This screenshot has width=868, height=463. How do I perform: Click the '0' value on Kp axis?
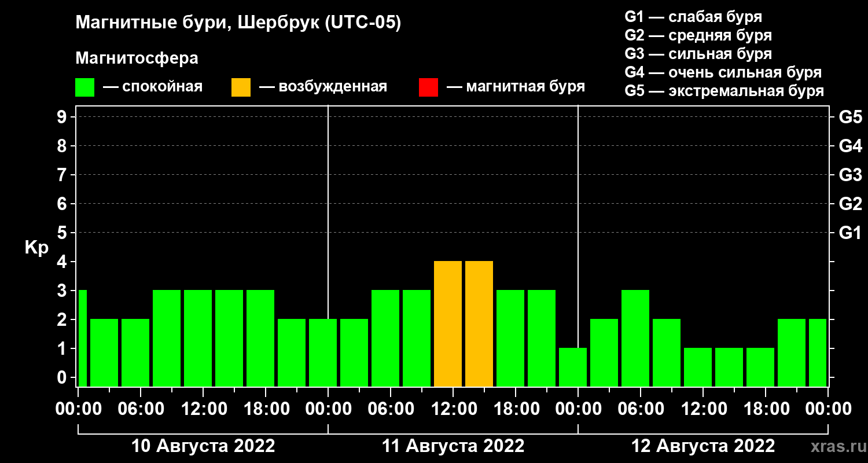pyautogui.click(x=63, y=377)
